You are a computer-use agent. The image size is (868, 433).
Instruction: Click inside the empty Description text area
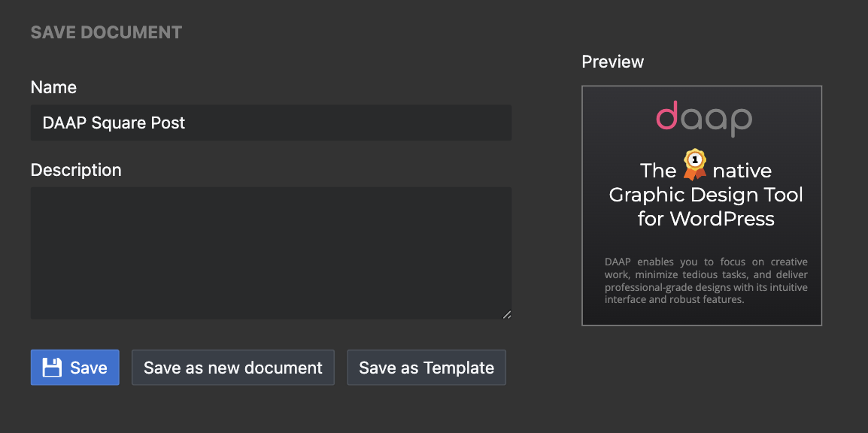[271, 253]
